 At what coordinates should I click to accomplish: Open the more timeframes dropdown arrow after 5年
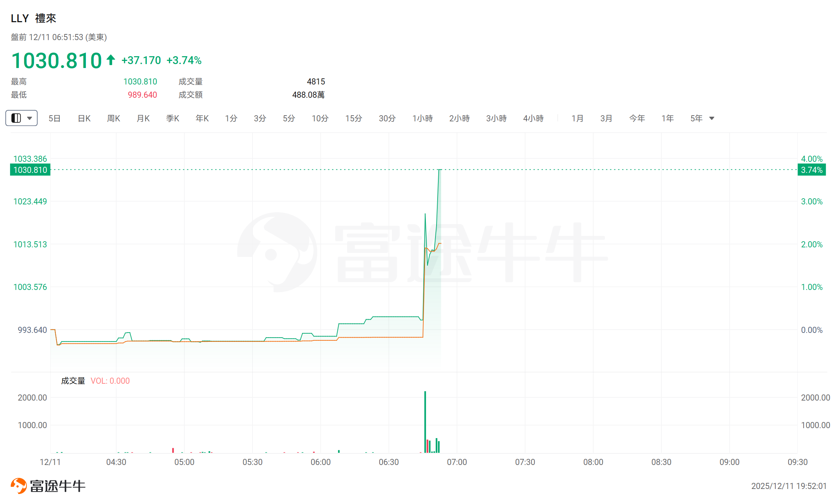click(x=712, y=118)
